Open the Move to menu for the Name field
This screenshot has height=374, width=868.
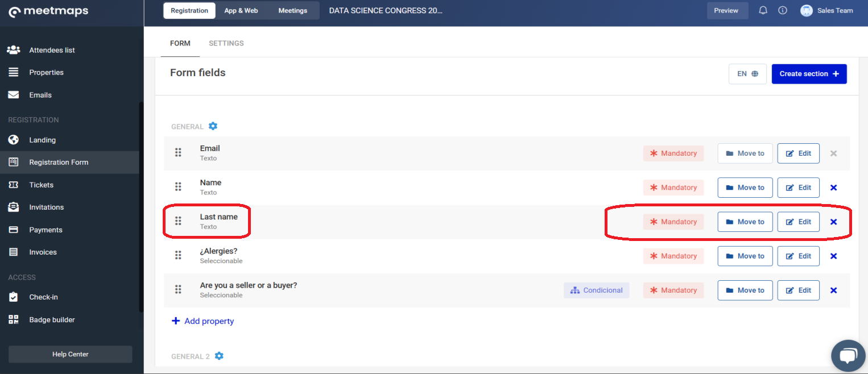pos(745,187)
